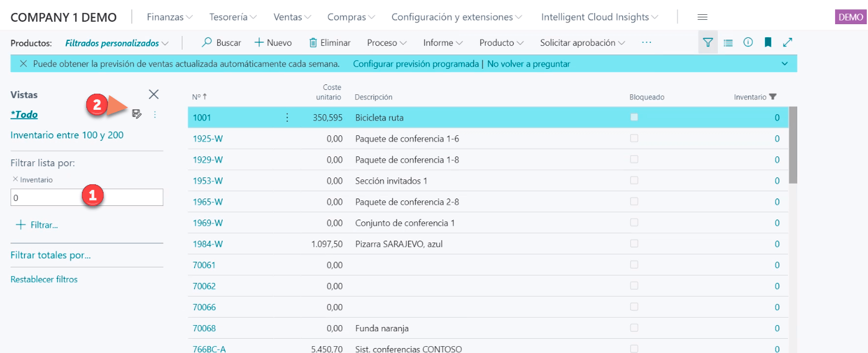Click the Inventario filter input field

point(86,198)
